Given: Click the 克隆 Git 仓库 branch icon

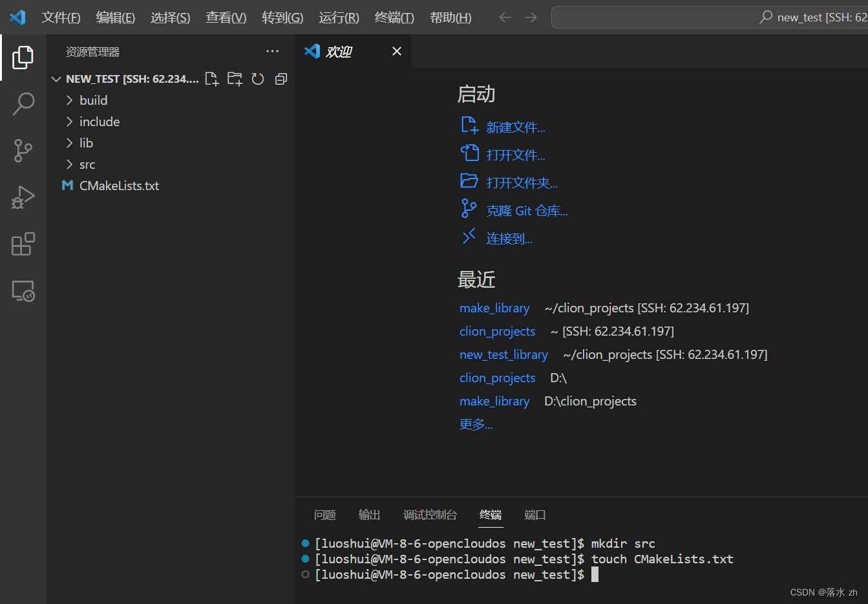Looking at the screenshot, I should pyautogui.click(x=469, y=208).
